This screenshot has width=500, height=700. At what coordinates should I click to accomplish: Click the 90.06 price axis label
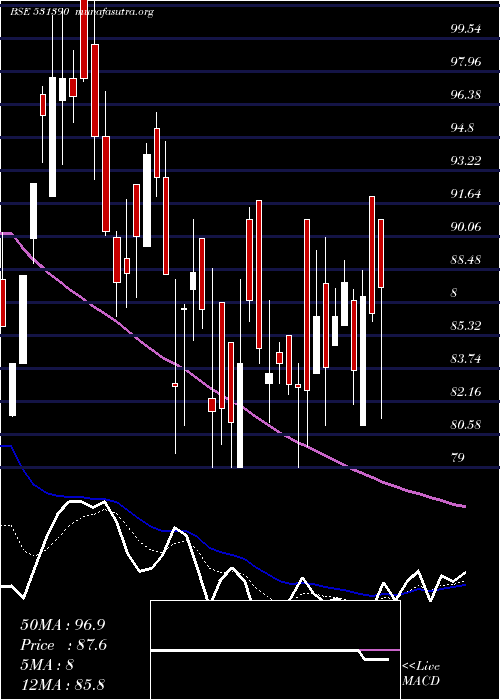pyautogui.click(x=466, y=227)
